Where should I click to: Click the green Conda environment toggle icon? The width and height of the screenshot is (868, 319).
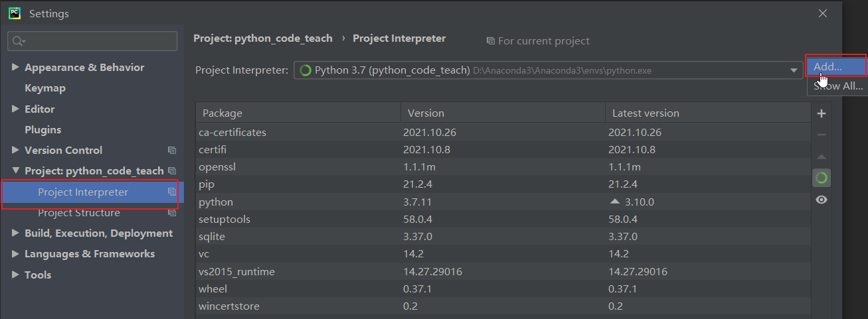pos(822,178)
